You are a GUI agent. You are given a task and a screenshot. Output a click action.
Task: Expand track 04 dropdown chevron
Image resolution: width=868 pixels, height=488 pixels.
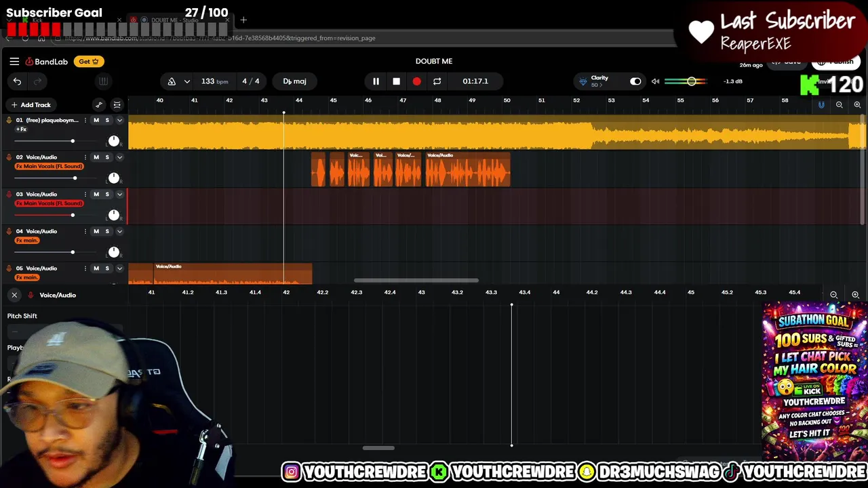(x=119, y=231)
